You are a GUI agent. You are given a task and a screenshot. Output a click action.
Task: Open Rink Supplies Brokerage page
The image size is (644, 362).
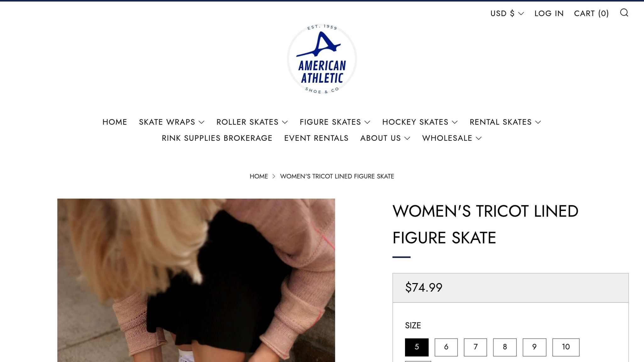[217, 138]
